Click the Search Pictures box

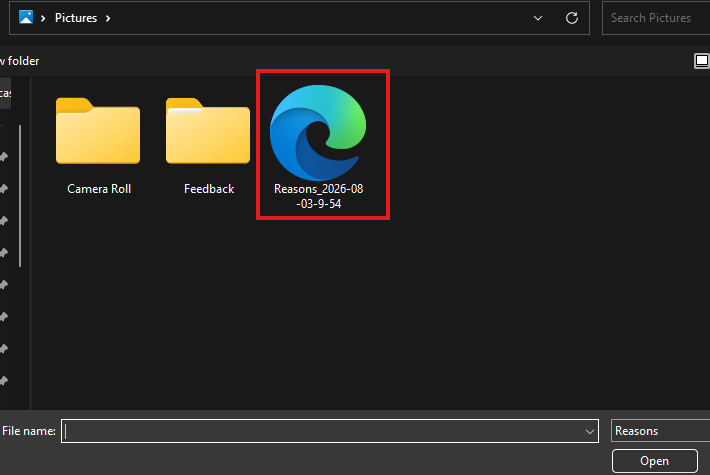(656, 18)
